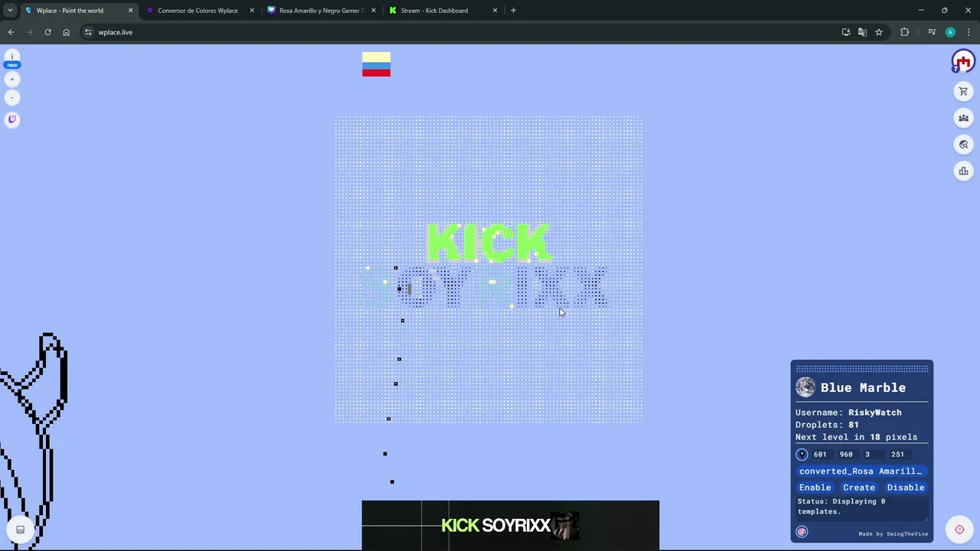
Task: View site information icon in address bar
Action: click(x=89, y=32)
